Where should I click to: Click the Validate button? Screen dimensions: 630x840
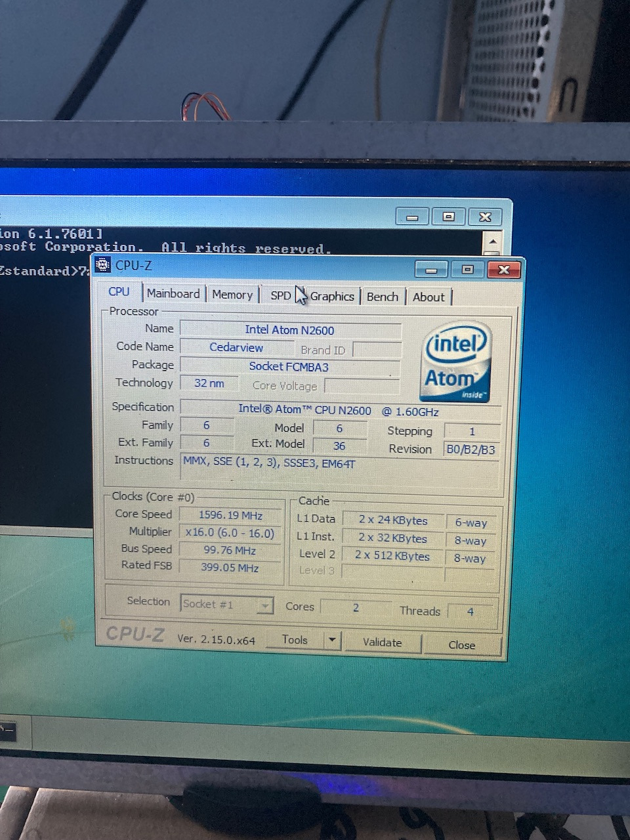coord(382,642)
